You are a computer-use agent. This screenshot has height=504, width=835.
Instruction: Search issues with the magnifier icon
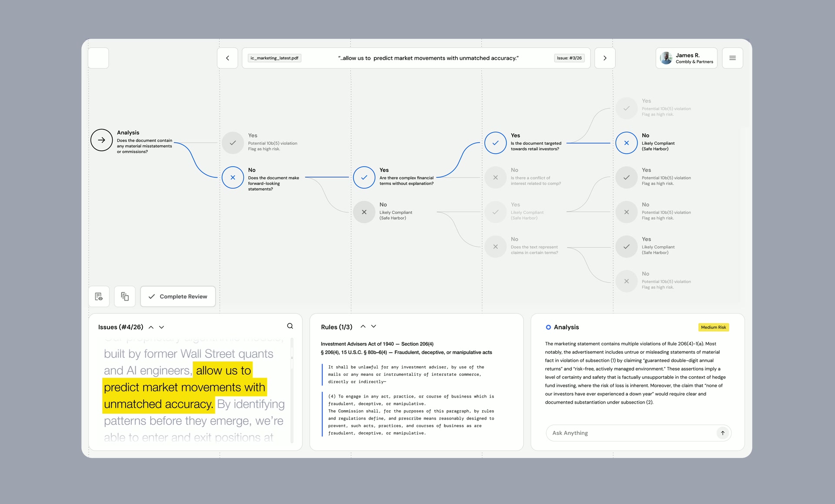click(x=290, y=326)
